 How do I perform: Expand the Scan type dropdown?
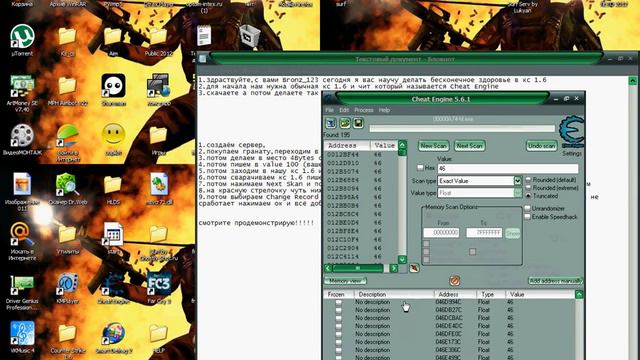(518, 180)
